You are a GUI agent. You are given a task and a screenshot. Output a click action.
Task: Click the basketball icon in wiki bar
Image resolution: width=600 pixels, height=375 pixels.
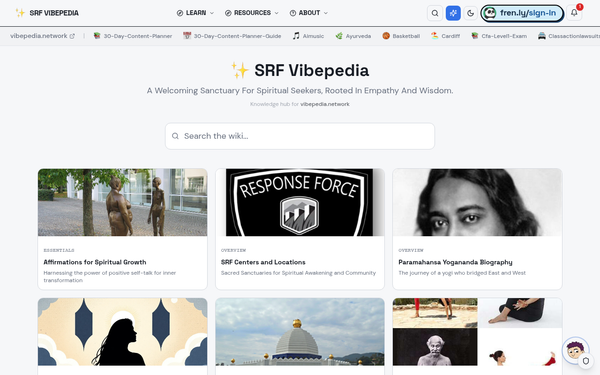coord(386,36)
